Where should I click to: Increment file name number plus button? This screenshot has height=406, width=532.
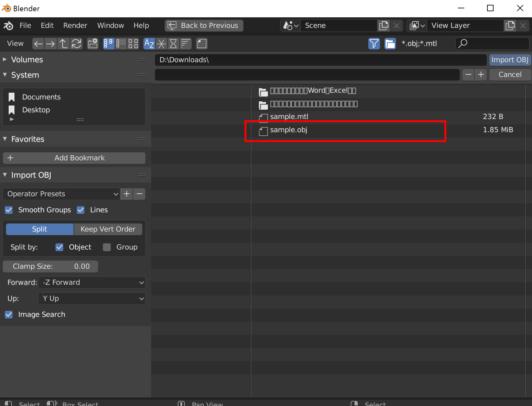pos(481,75)
